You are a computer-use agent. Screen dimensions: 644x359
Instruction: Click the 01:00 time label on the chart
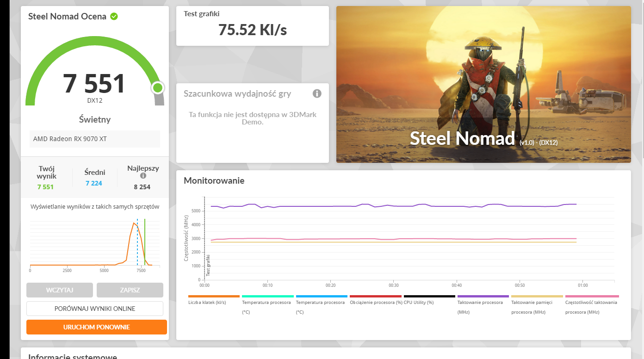coord(583,285)
